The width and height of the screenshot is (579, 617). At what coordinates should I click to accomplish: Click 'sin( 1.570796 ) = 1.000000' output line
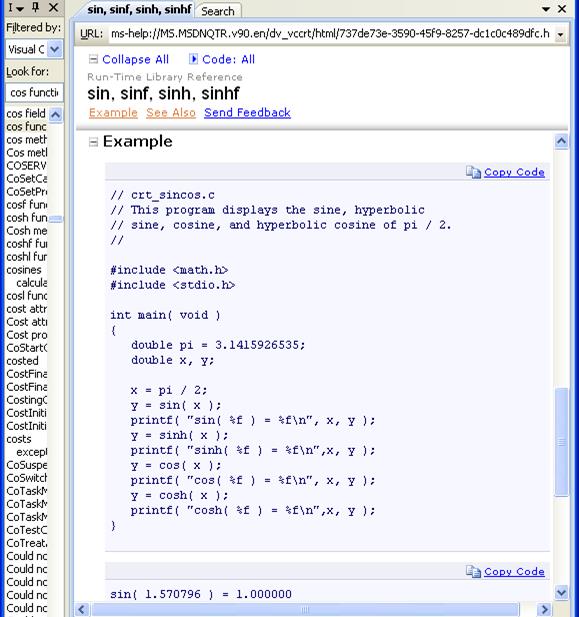(201, 594)
